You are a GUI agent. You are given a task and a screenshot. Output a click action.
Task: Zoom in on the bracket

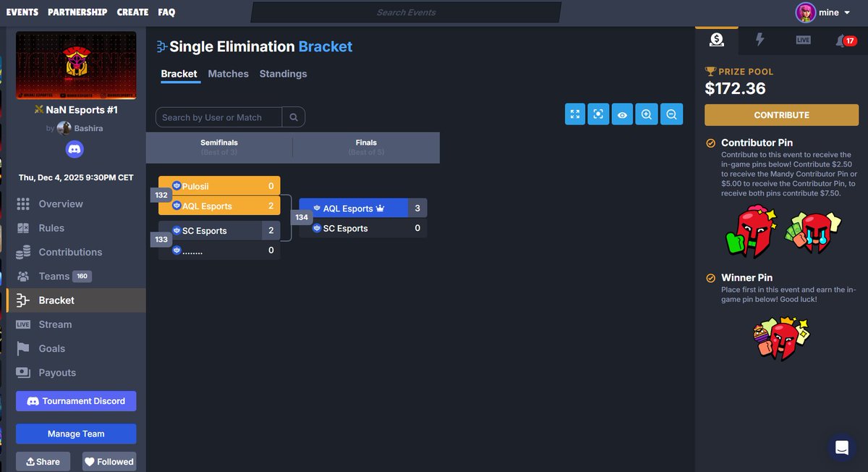646,114
